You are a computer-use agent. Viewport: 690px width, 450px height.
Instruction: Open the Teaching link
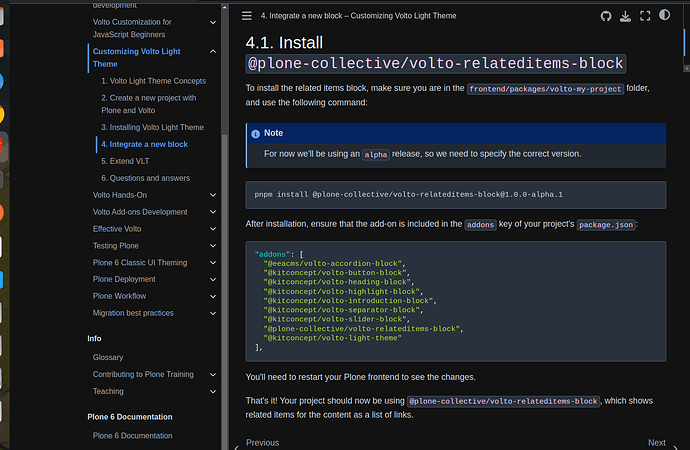(108, 391)
